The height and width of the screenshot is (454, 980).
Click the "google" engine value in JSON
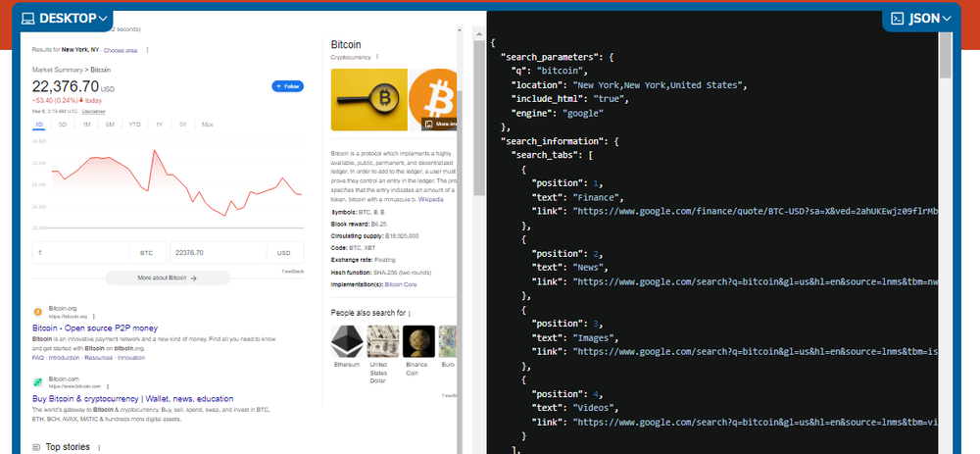click(583, 113)
